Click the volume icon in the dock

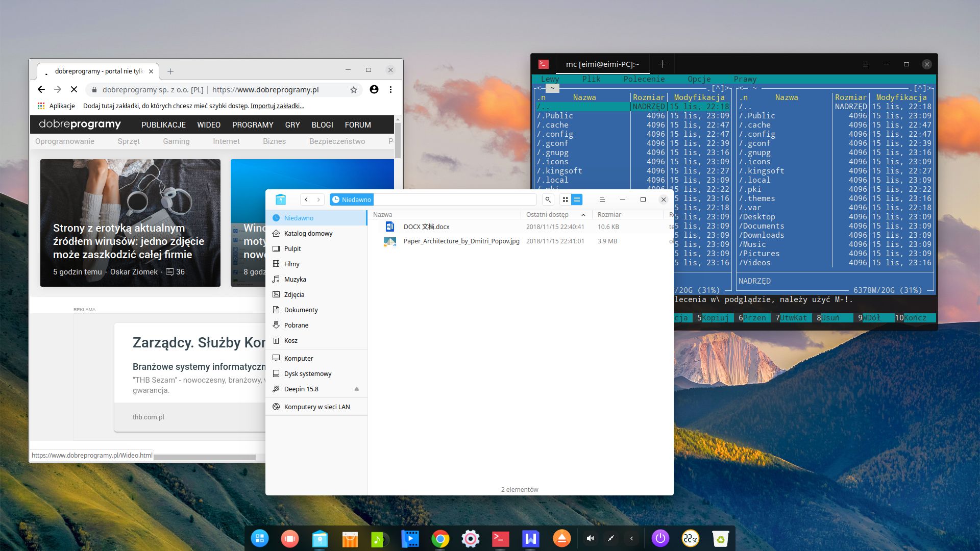(590, 538)
